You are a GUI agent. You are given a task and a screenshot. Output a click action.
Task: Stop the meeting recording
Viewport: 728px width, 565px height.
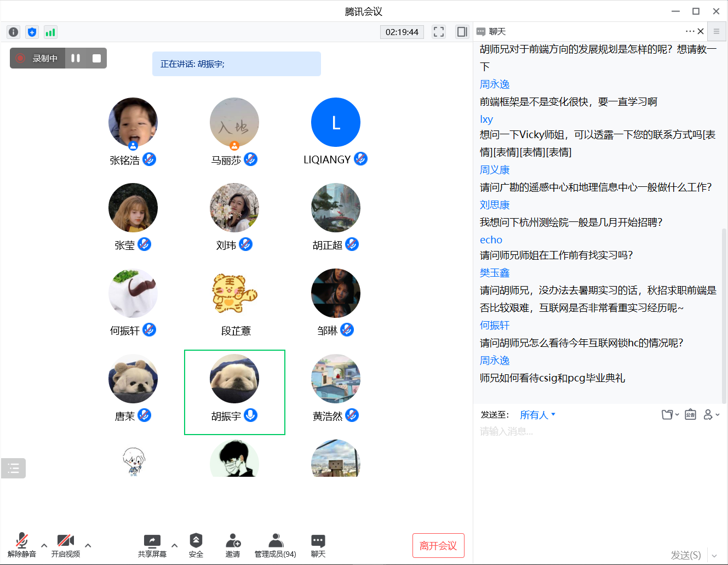coord(96,58)
